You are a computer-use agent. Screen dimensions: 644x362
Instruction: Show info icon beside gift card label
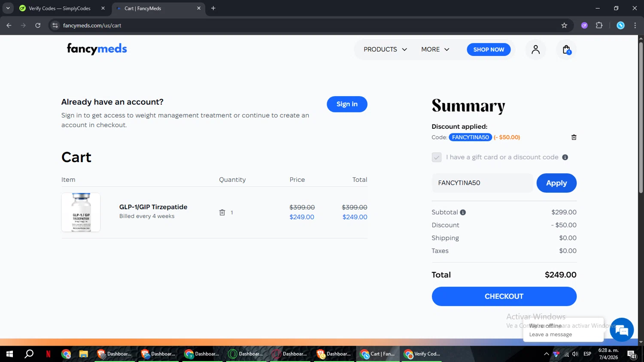click(x=565, y=157)
